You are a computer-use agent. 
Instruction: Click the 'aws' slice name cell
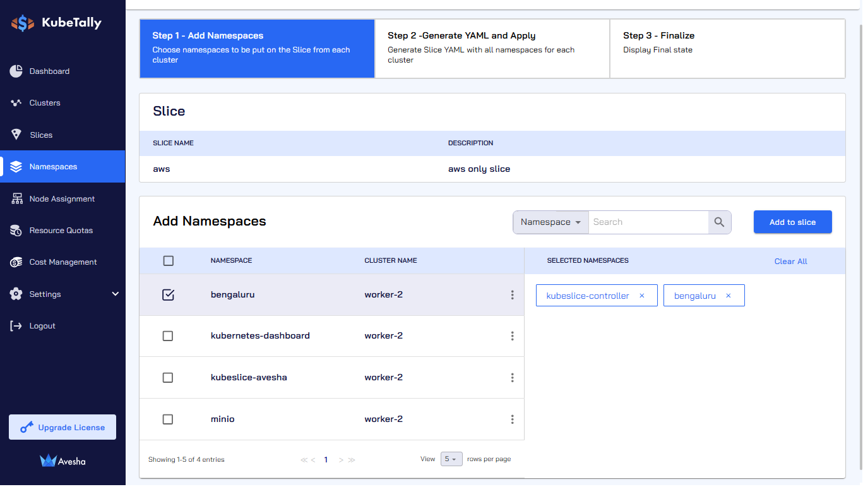pos(162,169)
